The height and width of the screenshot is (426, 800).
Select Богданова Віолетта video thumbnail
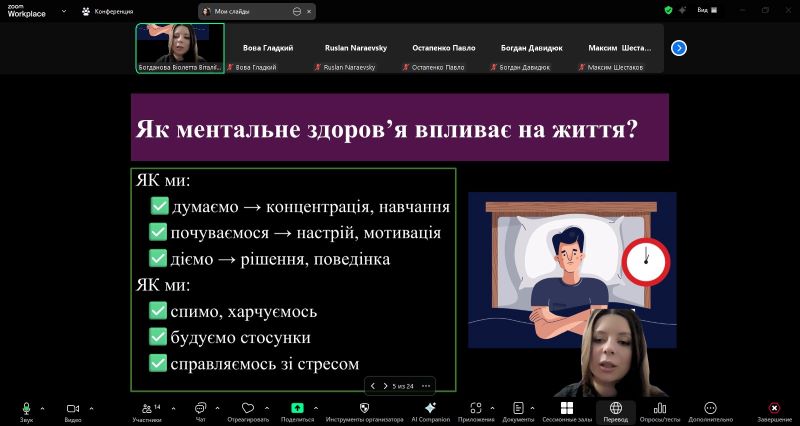coord(180,48)
